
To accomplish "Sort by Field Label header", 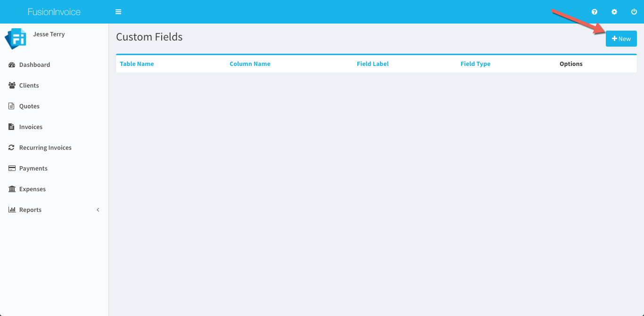I will tap(372, 64).
